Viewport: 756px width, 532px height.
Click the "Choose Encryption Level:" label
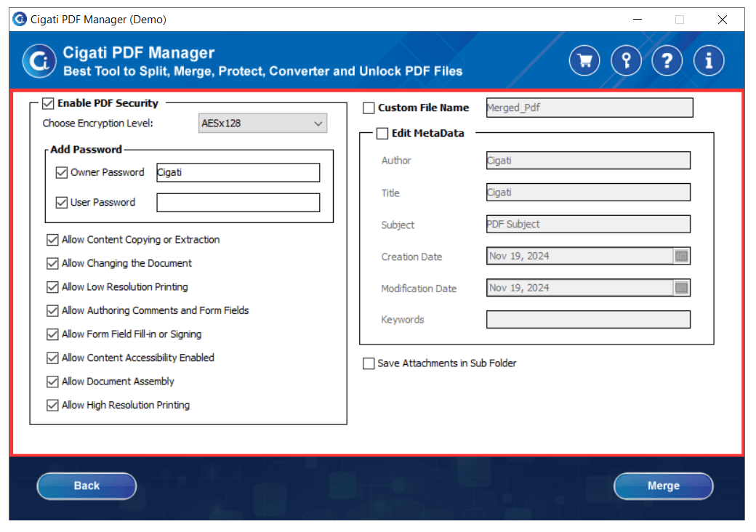click(98, 124)
